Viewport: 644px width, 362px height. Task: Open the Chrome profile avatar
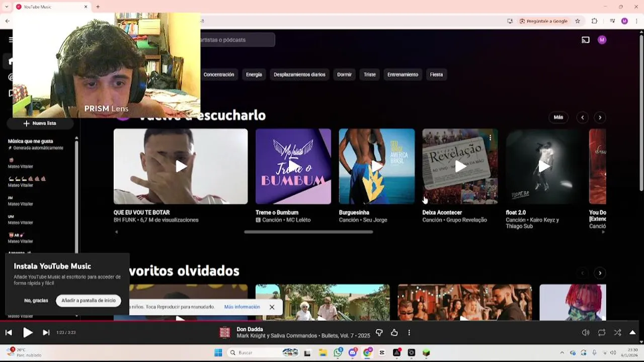(x=624, y=21)
